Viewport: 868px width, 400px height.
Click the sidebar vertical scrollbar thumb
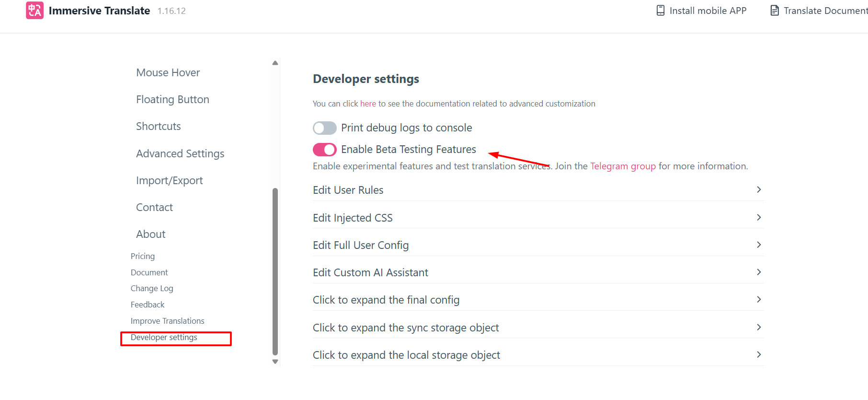(275, 271)
